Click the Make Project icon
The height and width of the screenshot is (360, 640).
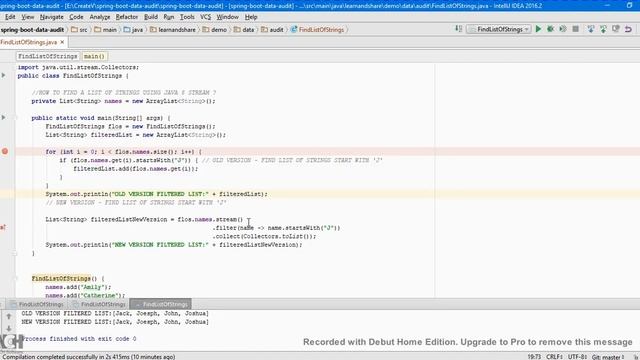[459, 29]
